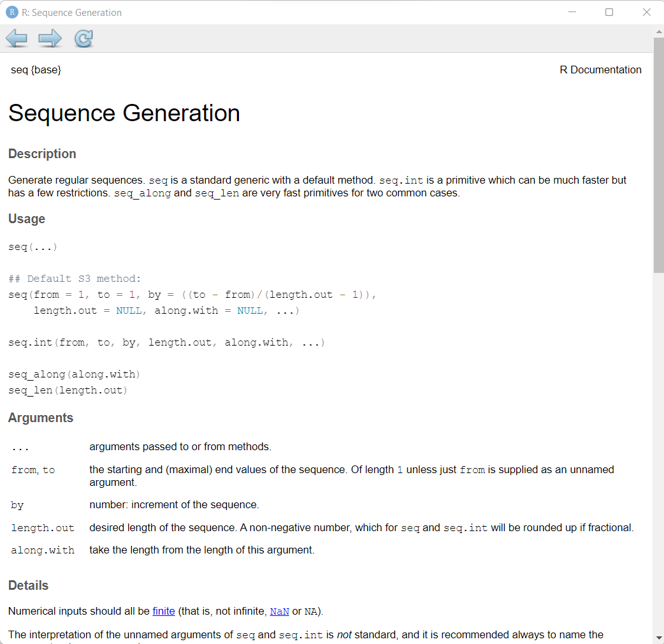Click the 'R Documentation' header label
The height and width of the screenshot is (644, 664).
[x=600, y=70]
